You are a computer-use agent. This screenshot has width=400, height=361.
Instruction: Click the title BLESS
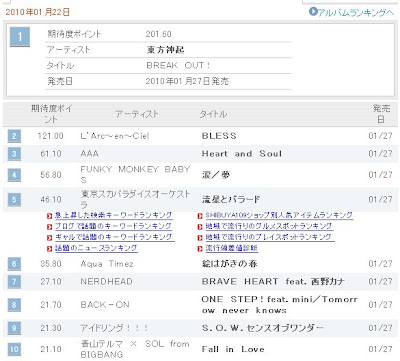click(219, 136)
